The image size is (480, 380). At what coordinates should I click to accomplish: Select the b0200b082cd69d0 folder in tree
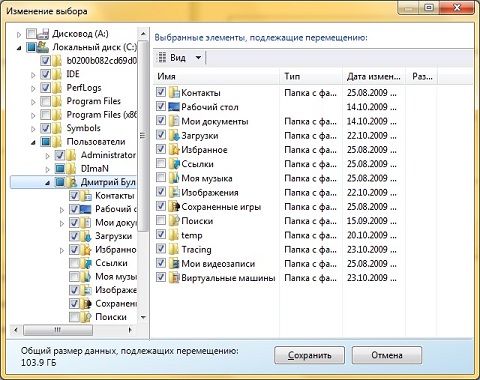(x=102, y=61)
